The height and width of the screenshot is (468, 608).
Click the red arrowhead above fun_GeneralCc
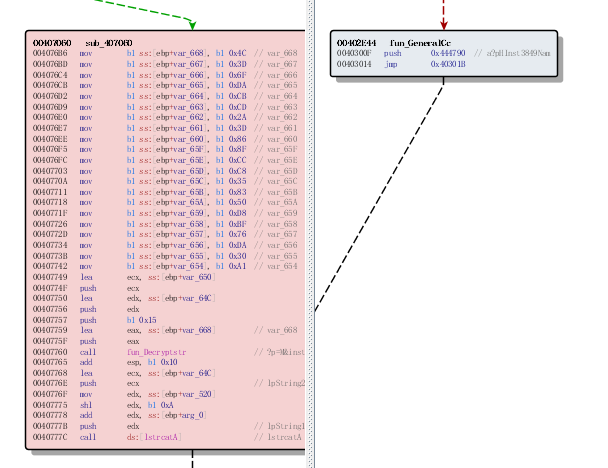coord(443,22)
